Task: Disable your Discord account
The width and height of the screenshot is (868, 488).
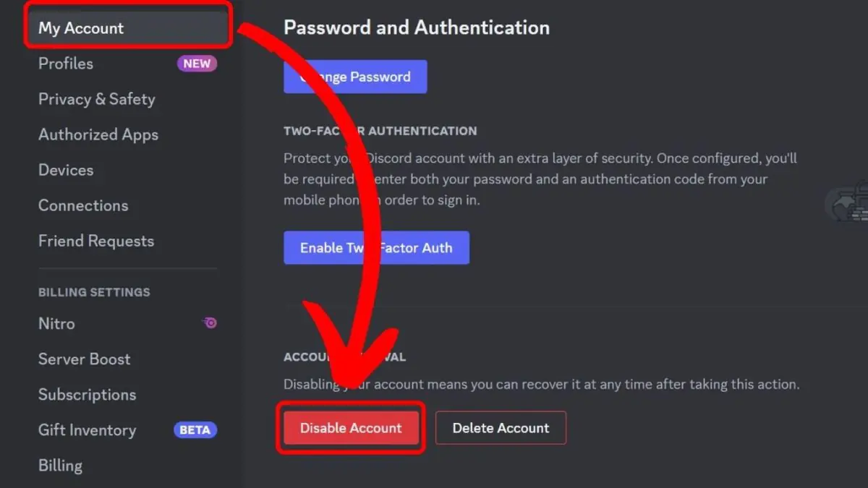Action: coord(350,428)
